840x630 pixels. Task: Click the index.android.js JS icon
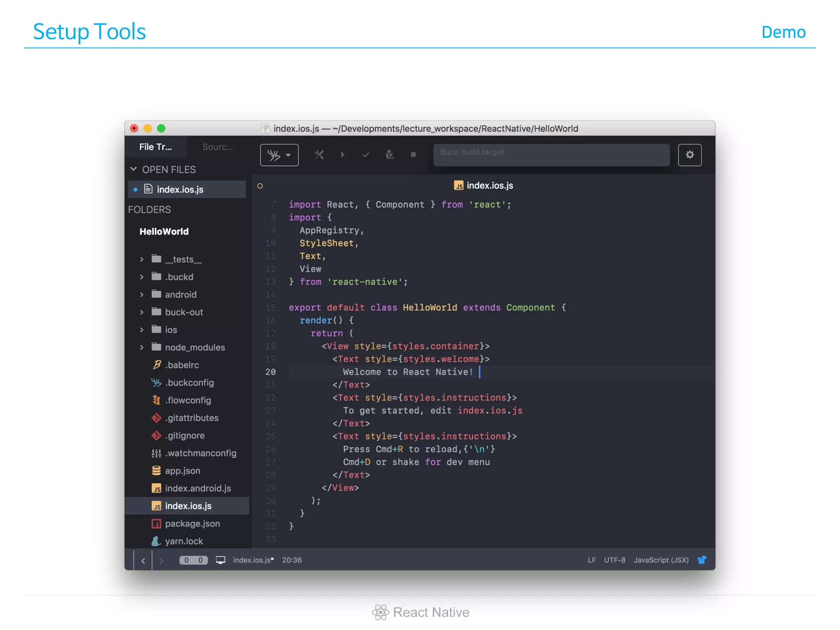click(156, 488)
